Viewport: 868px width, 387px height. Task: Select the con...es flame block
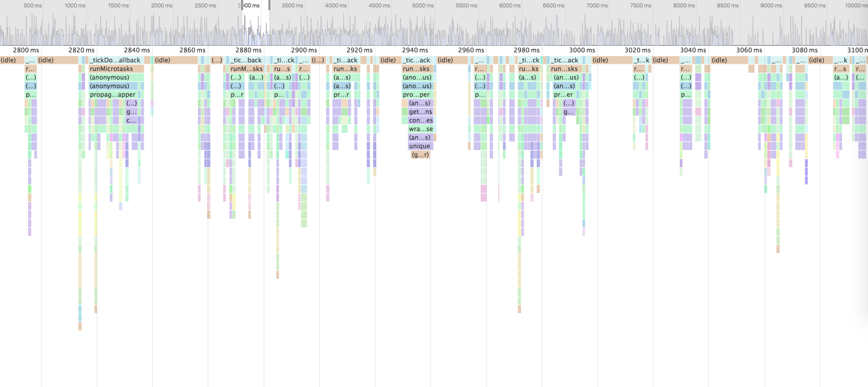[x=420, y=121]
